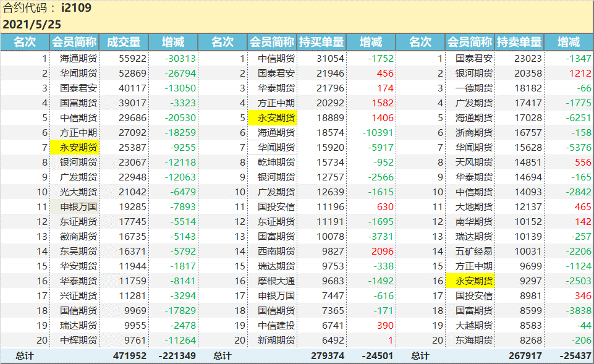Select the 浙商期货 member cell
Viewport: 594px width, 364px height.
pos(474,133)
